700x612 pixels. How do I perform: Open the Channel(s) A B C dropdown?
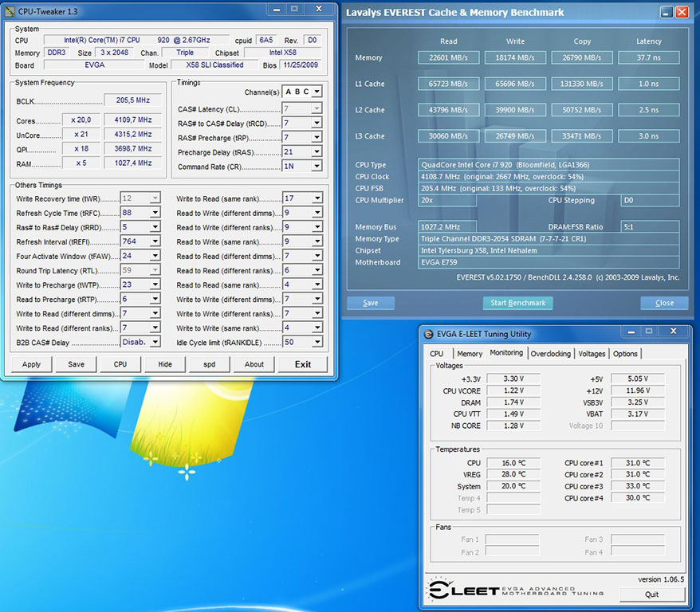point(317,92)
